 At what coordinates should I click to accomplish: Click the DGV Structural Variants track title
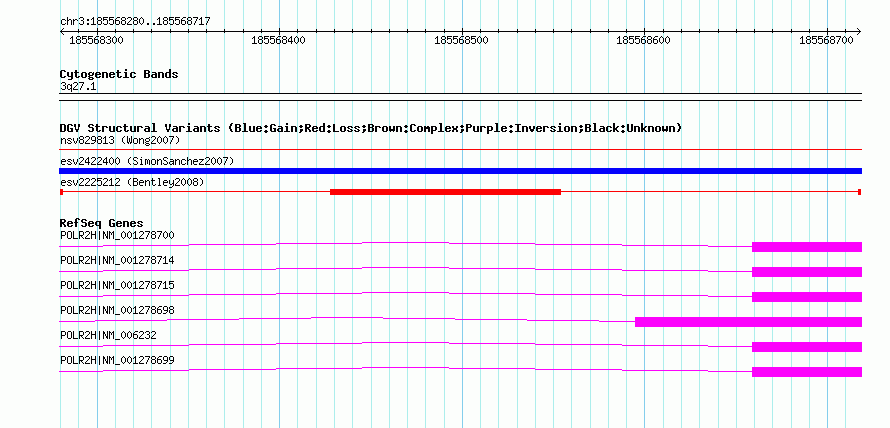point(371,128)
